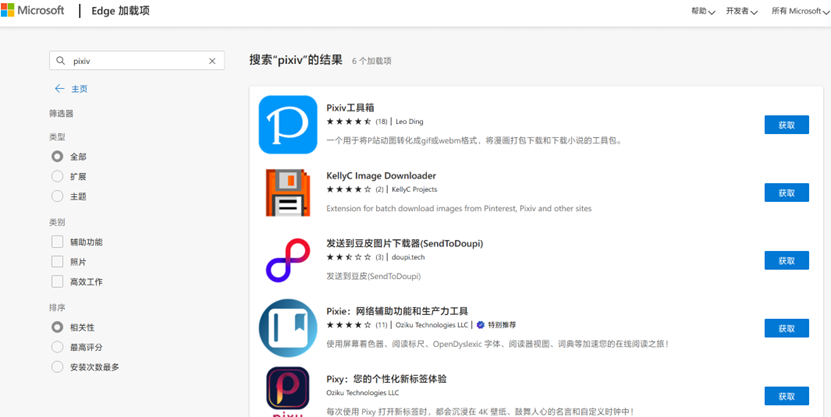The image size is (831, 417).
Task: Open the Pixy new tab icon
Action: point(288,392)
